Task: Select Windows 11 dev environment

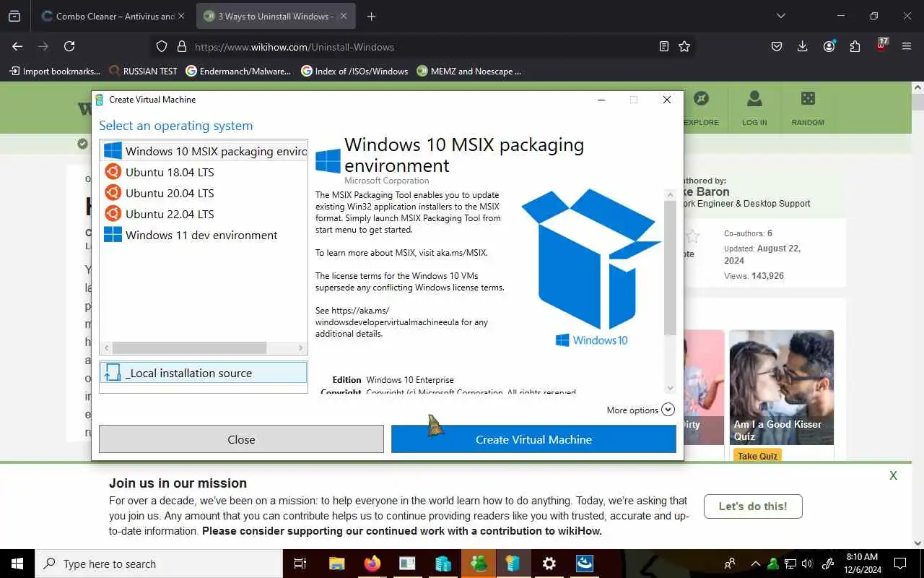Action: pos(204,235)
